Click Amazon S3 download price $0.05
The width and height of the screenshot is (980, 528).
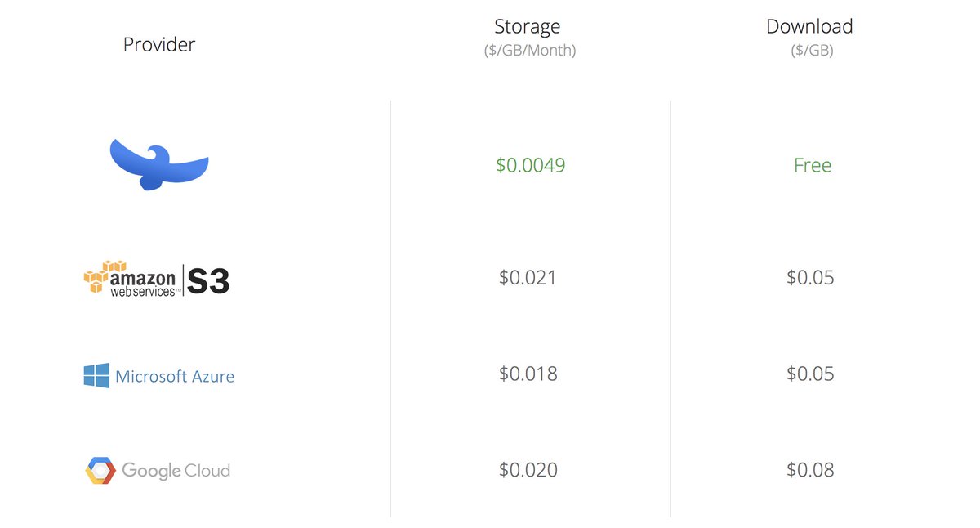[810, 278]
